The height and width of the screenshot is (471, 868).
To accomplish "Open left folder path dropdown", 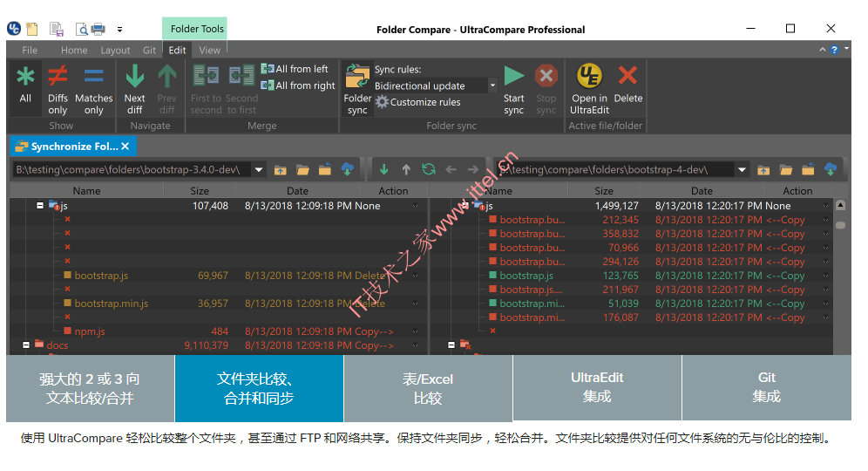I will pos(259,169).
